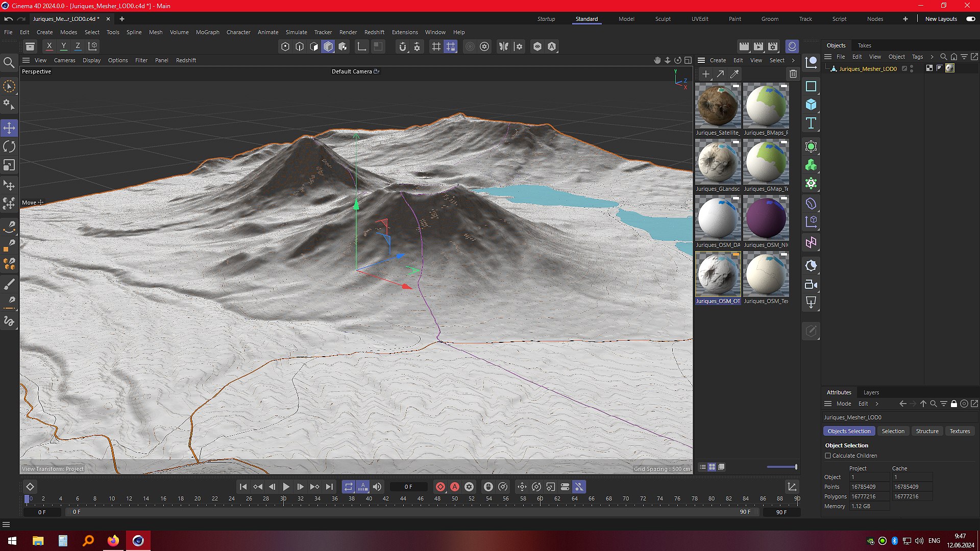Open Windows Start menu
Image resolution: width=980 pixels, height=551 pixels.
point(12,541)
